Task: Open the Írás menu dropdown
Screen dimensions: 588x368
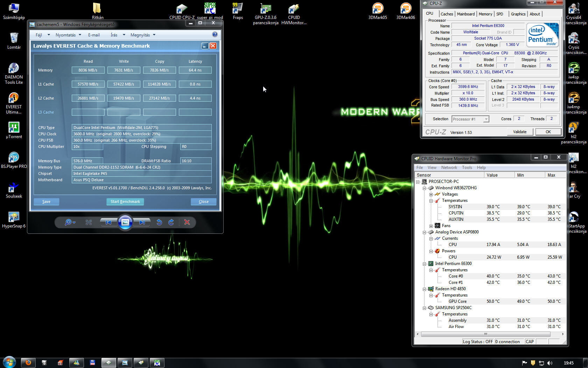Action: coord(118,35)
